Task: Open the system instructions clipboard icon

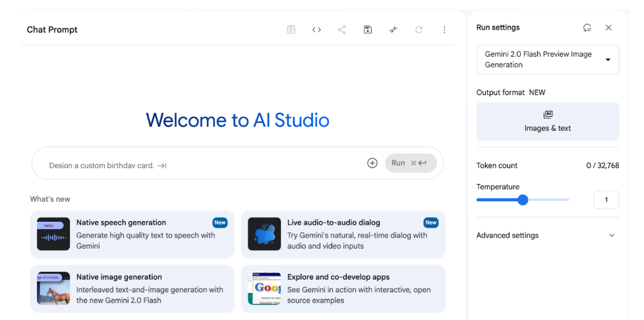Action: pyautogui.click(x=291, y=30)
